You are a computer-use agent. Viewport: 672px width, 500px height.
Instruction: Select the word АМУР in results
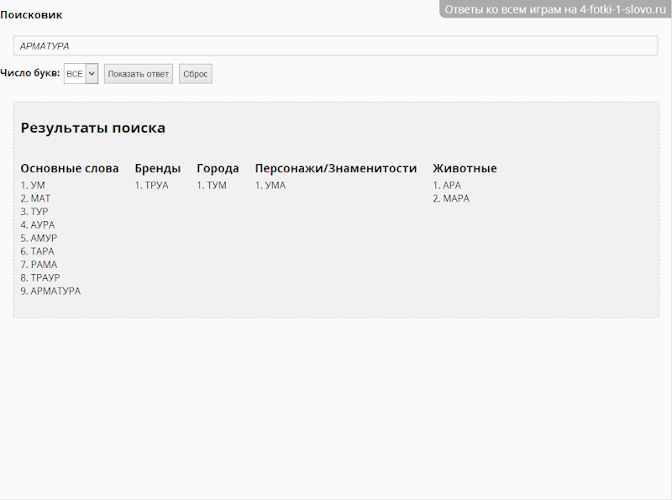44,238
